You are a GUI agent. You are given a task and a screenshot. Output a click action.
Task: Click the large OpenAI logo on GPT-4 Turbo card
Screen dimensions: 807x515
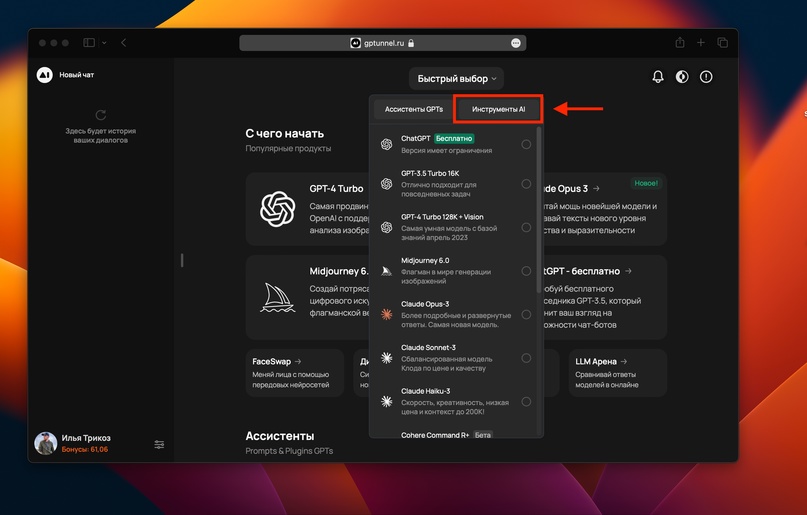(x=277, y=209)
